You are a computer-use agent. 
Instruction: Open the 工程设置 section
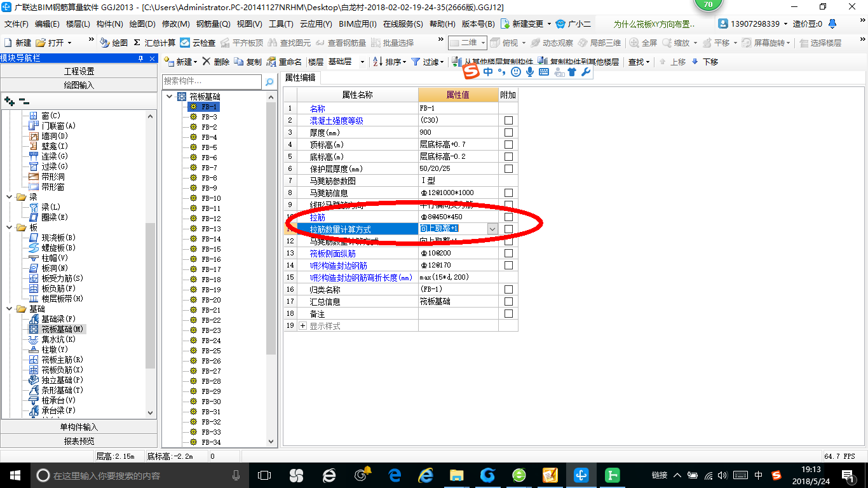coord(79,71)
